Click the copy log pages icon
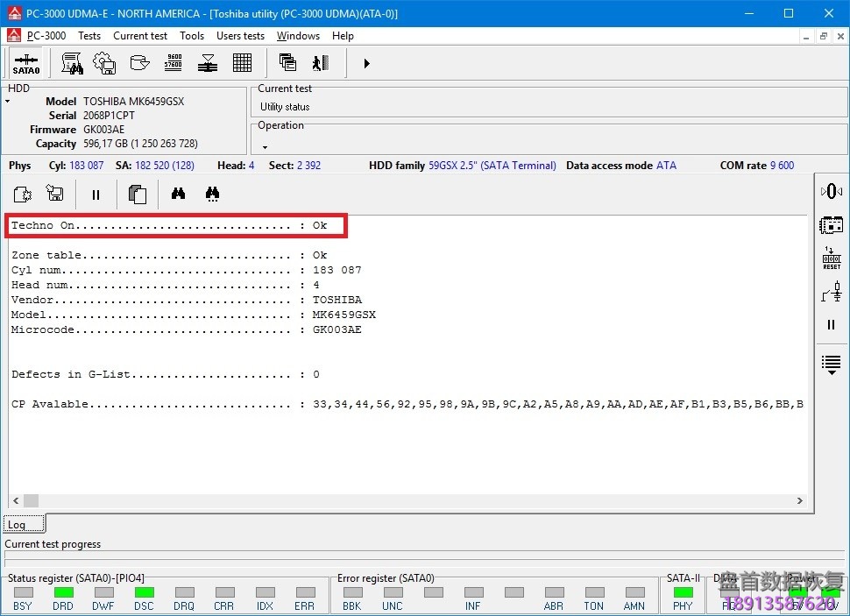The width and height of the screenshot is (850, 616). click(137, 195)
